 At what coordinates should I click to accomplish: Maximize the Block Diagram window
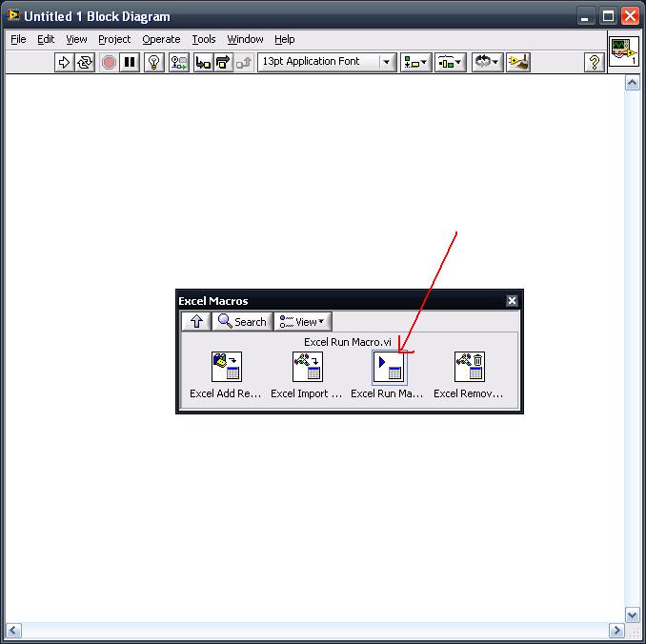point(608,16)
